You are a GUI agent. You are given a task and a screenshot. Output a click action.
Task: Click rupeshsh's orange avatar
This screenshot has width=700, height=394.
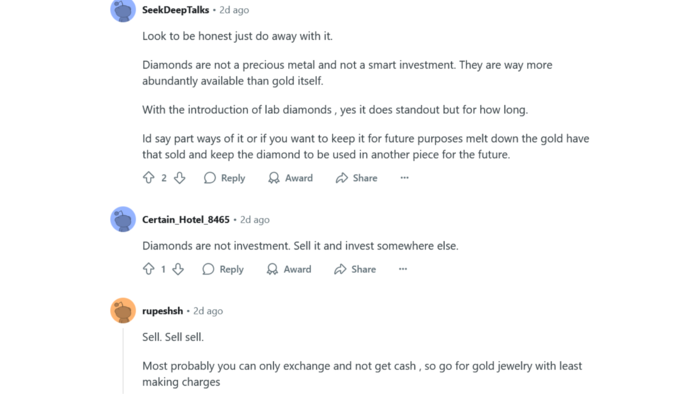point(123,310)
